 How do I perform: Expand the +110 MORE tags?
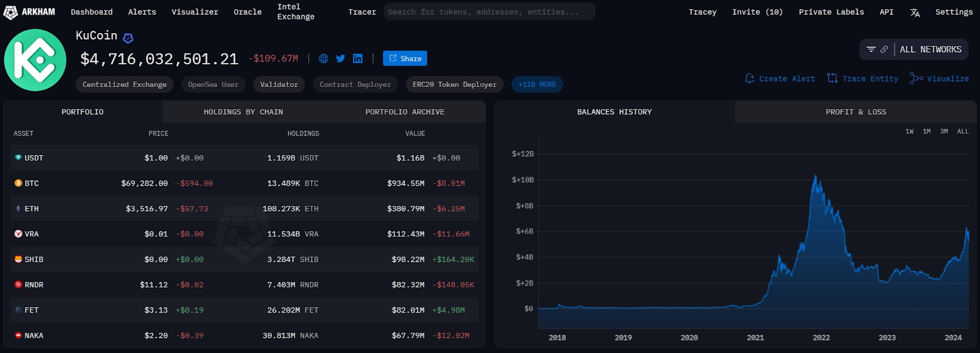[537, 85]
